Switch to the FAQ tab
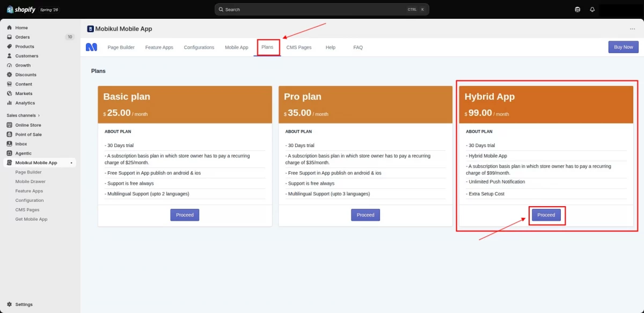 coord(358,47)
